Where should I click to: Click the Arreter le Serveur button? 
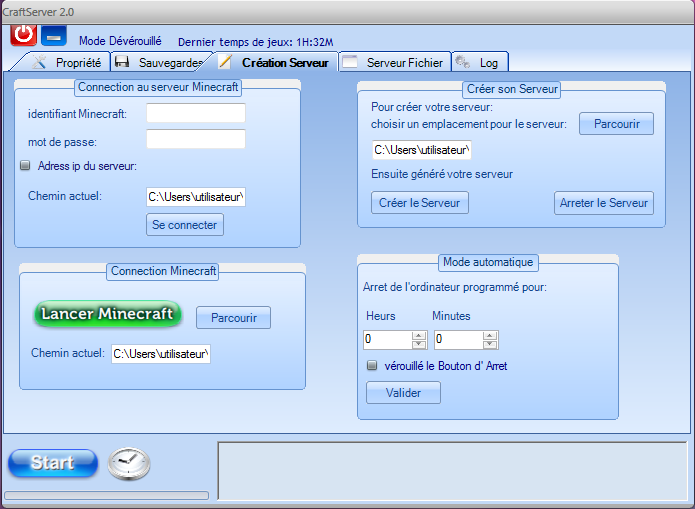(604, 203)
